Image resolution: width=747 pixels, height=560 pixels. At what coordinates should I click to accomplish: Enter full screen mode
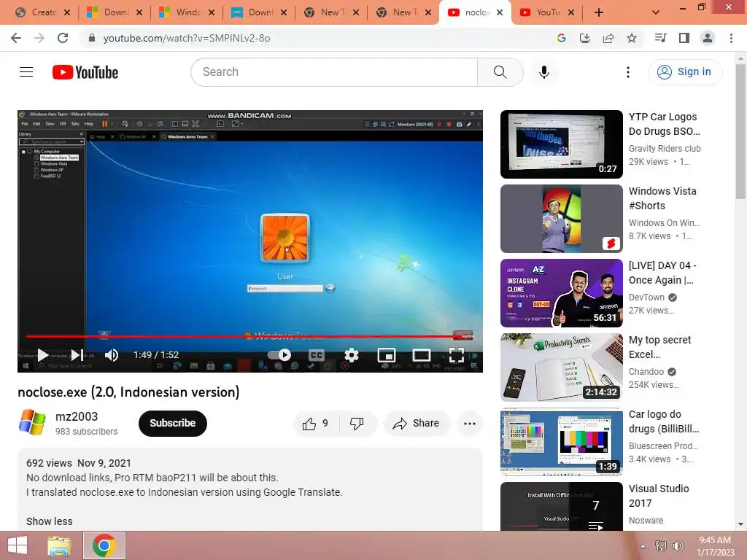[457, 355]
